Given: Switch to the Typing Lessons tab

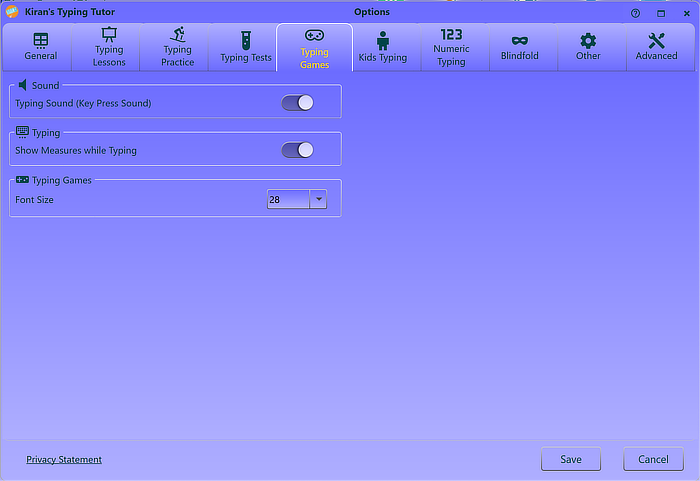Looking at the screenshot, I should point(106,47).
